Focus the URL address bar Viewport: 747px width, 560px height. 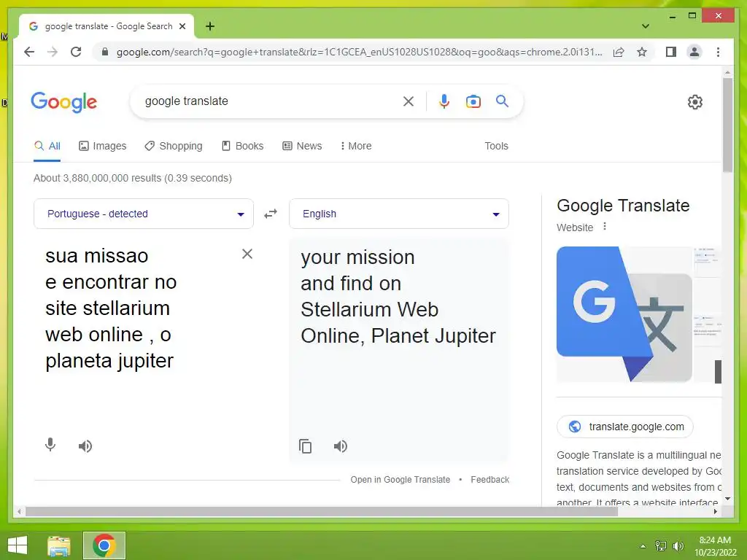pos(359,52)
